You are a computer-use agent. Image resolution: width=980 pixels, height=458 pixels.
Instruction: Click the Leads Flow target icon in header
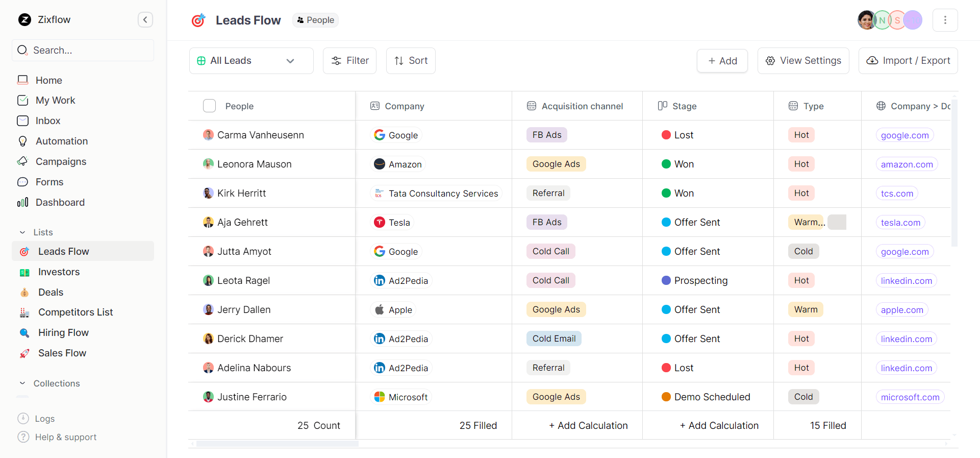tap(198, 20)
